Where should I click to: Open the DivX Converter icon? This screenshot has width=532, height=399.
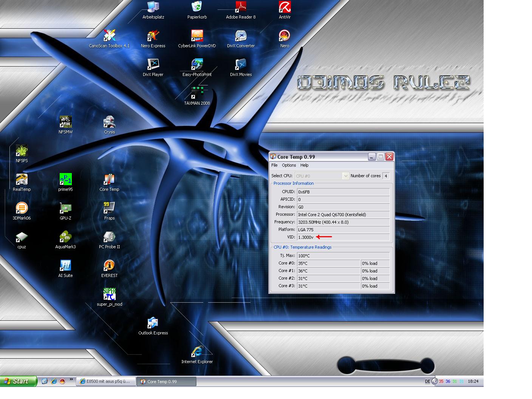click(241, 39)
